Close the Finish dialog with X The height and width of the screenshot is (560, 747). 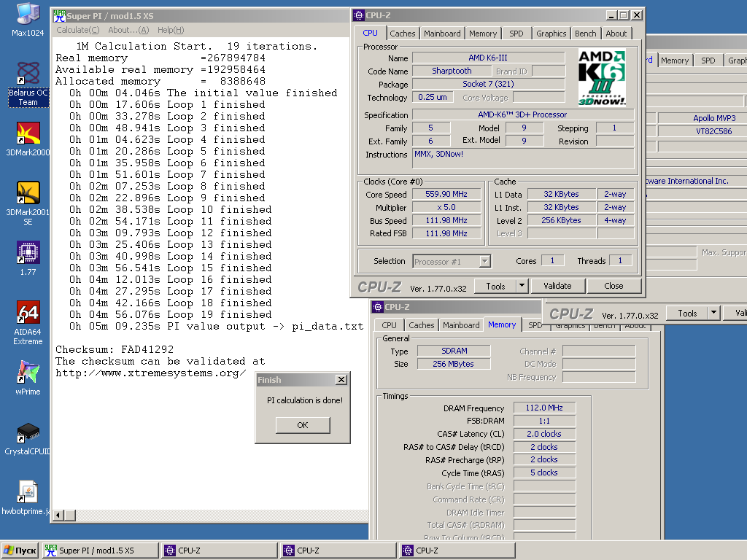(341, 379)
